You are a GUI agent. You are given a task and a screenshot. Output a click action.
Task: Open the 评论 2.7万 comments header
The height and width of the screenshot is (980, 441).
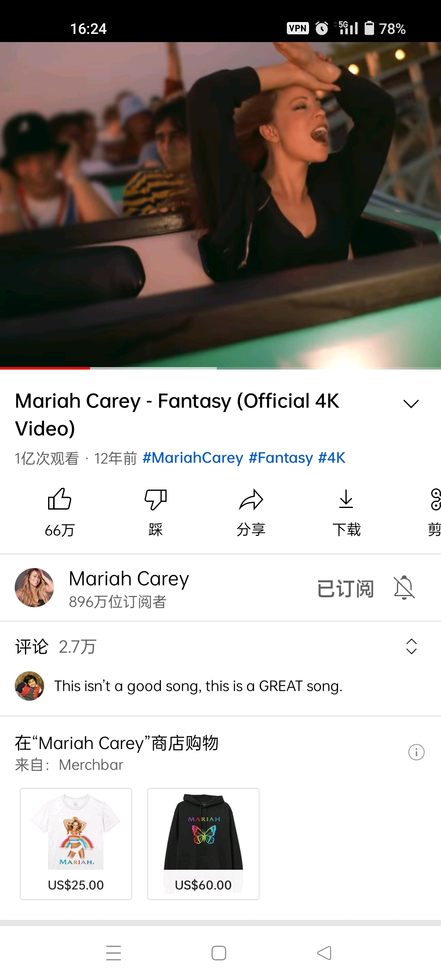tap(56, 647)
